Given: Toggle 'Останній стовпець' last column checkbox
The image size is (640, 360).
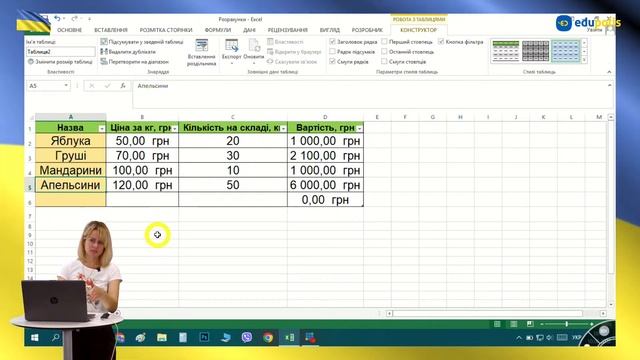Looking at the screenshot, I should tap(384, 51).
